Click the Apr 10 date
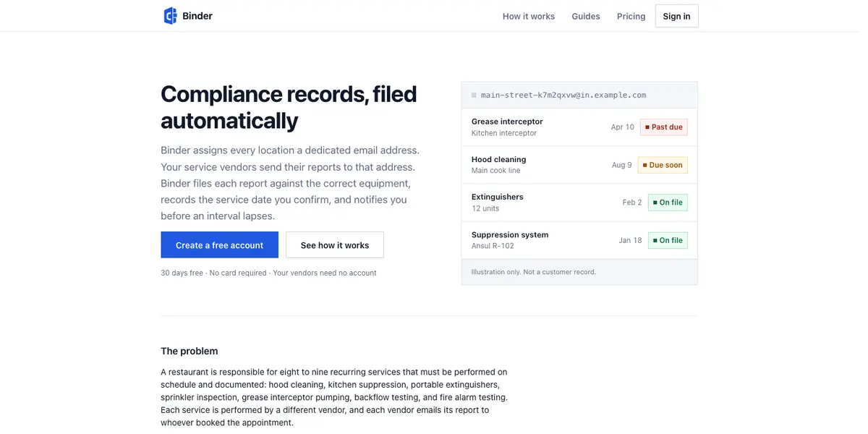Screen dimensions: 868x434 pyautogui.click(x=622, y=127)
